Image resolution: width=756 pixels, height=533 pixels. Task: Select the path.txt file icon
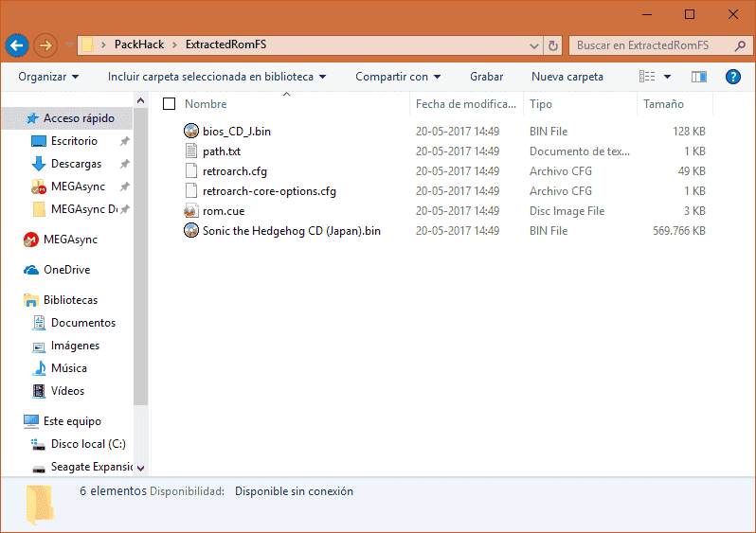(x=191, y=151)
